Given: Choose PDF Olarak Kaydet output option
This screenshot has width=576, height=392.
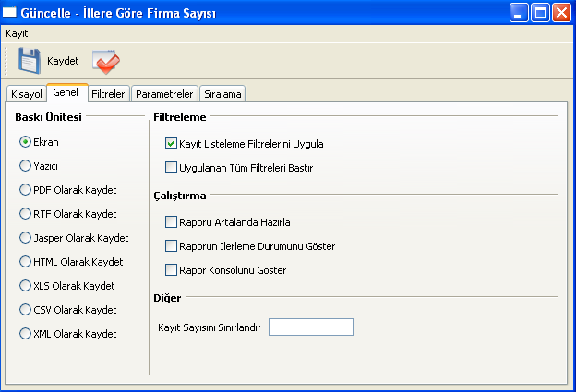Looking at the screenshot, I should coord(25,190).
